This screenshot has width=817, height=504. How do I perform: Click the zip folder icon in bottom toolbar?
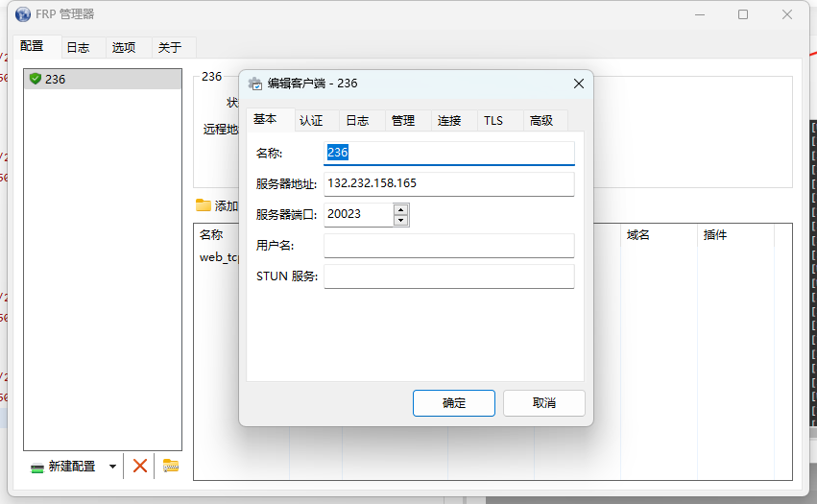(170, 466)
